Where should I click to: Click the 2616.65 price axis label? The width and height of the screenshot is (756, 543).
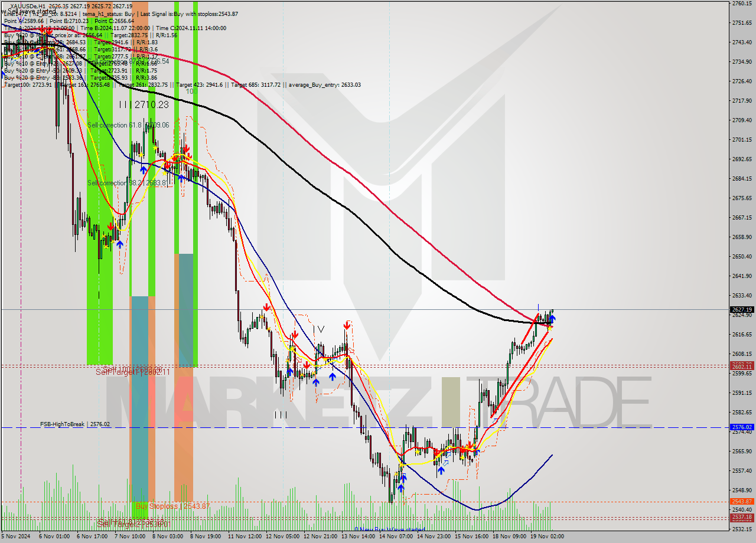click(742, 335)
